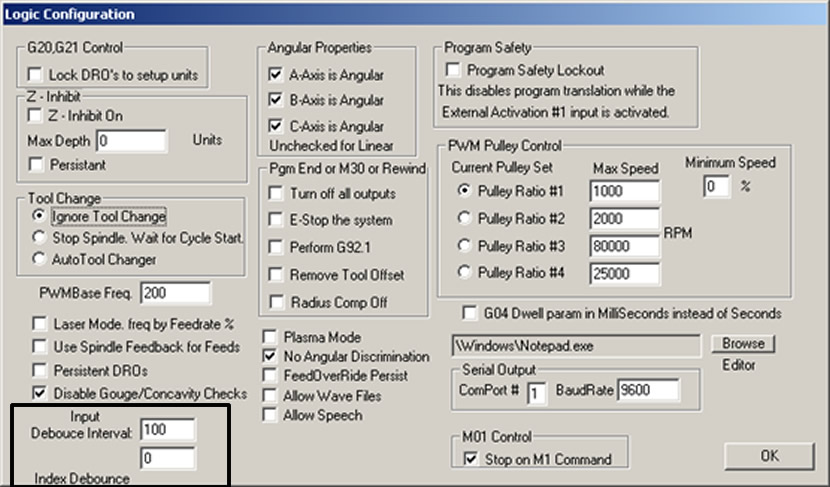Select Stop Spindle, Wait for Cycle Start
The width and height of the screenshot is (830, 487).
click(39, 237)
